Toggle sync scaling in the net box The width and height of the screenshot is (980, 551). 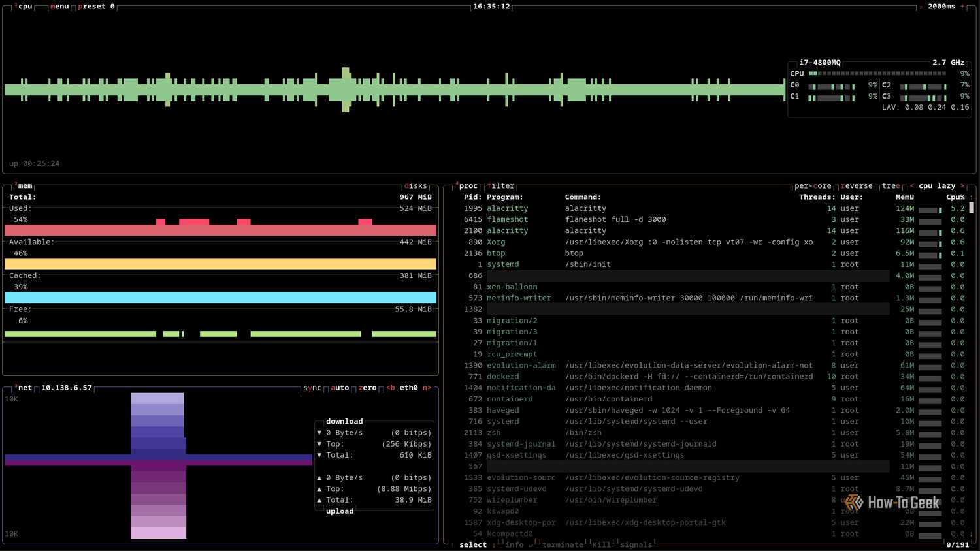pos(312,388)
